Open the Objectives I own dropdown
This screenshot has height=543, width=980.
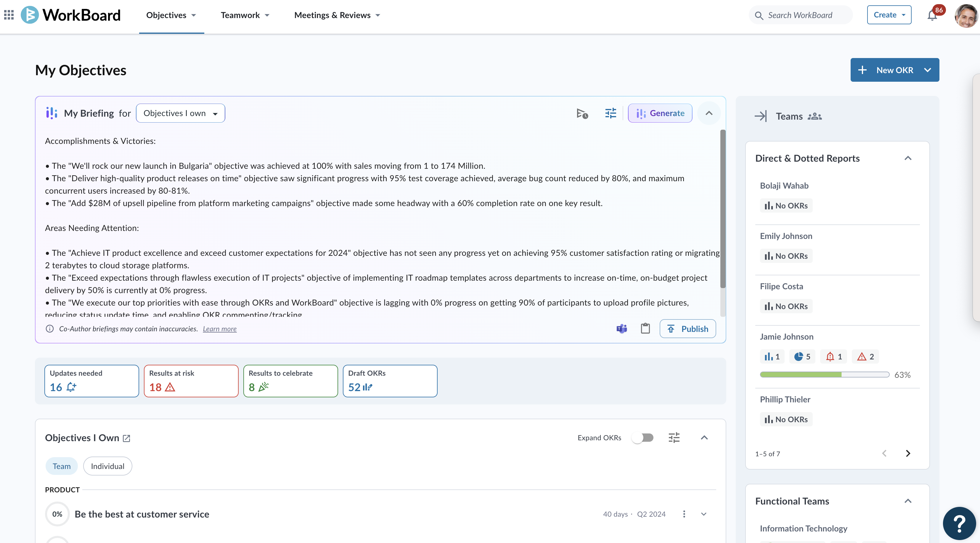click(x=180, y=113)
